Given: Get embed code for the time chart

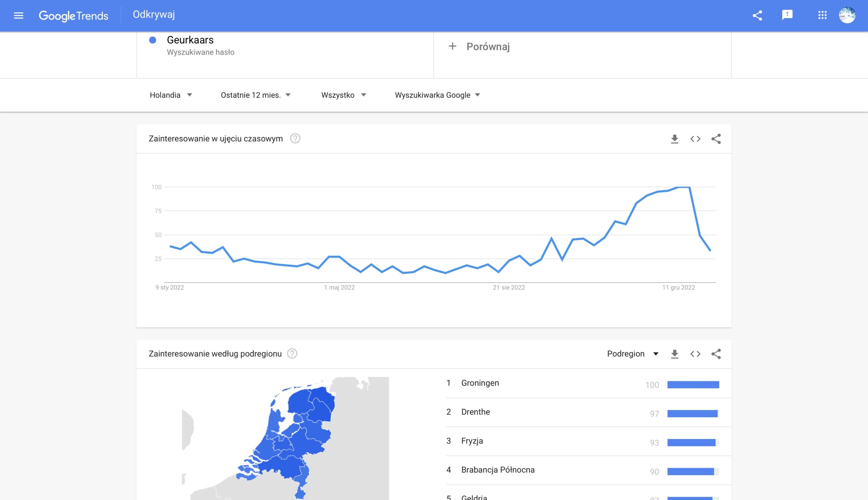Looking at the screenshot, I should click(x=695, y=139).
